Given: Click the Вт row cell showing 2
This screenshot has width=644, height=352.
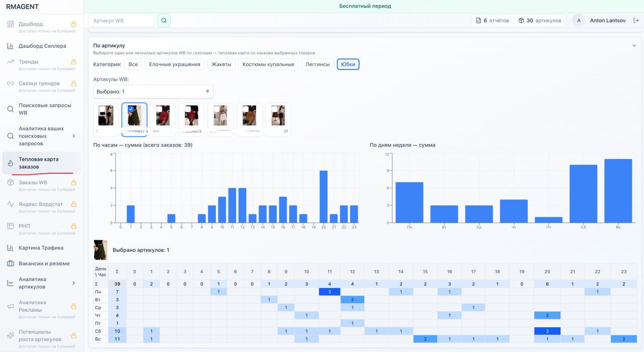Looking at the screenshot, I should (352, 300).
